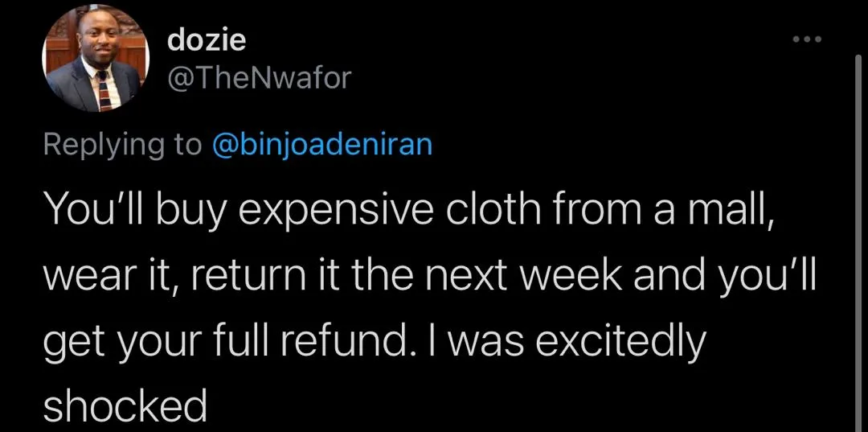Open the @TheNwafor handle profile
Image resolution: width=868 pixels, height=432 pixels.
pos(259,78)
